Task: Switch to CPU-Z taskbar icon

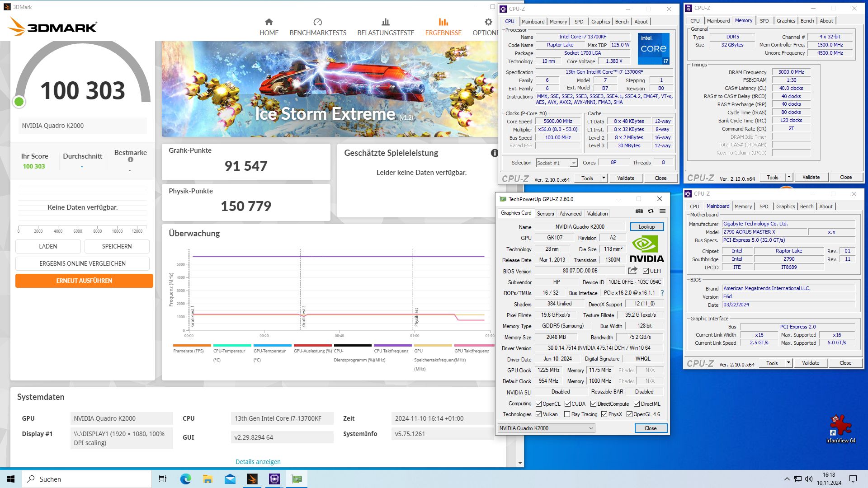Action: click(274, 479)
